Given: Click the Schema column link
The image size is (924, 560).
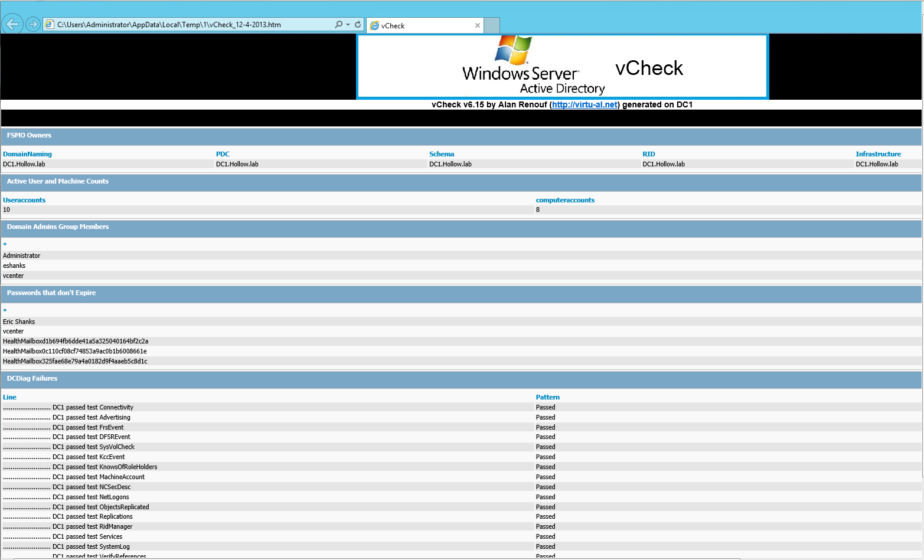Looking at the screenshot, I should [442, 154].
